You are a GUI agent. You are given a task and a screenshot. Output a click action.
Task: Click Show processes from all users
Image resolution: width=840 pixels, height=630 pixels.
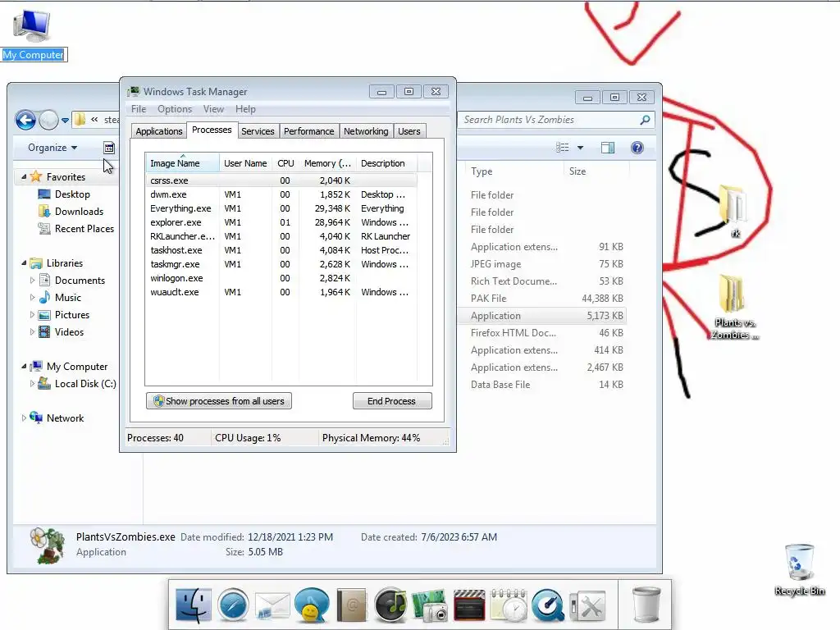pos(218,400)
